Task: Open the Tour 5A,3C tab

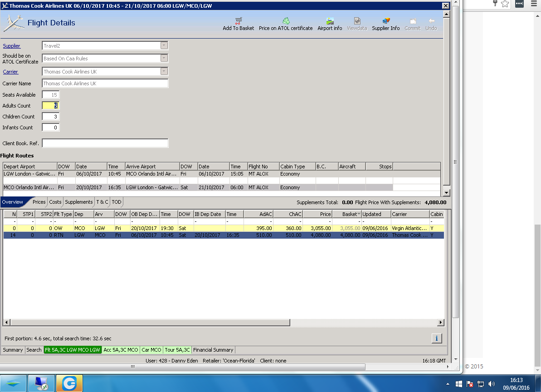Action: 177,350
